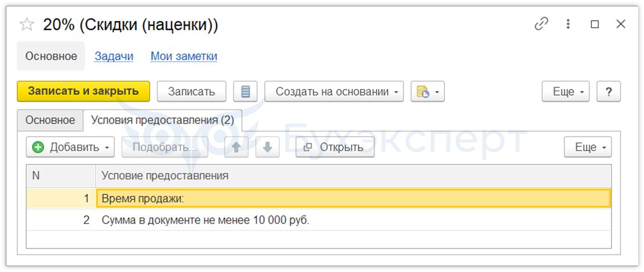
Task: Maximize the discount window
Action: (594, 24)
